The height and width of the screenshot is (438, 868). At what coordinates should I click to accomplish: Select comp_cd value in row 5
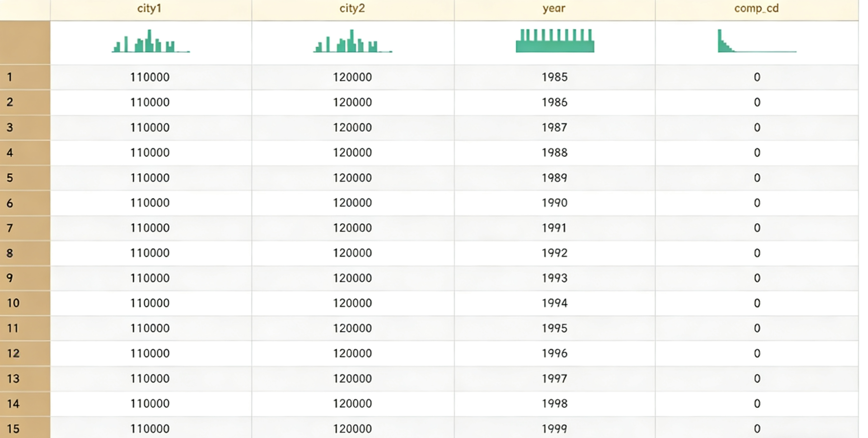click(x=757, y=178)
